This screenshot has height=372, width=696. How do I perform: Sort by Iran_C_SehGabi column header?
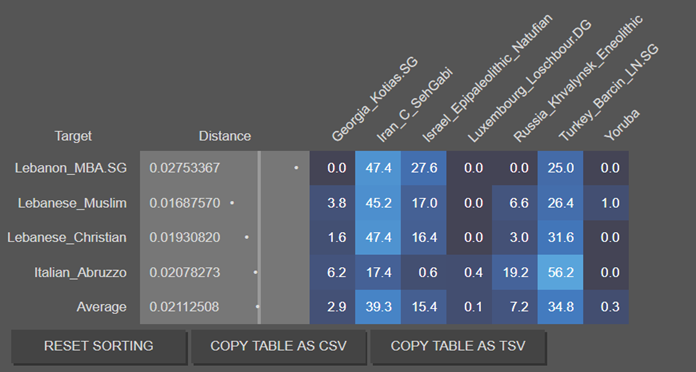(x=414, y=105)
